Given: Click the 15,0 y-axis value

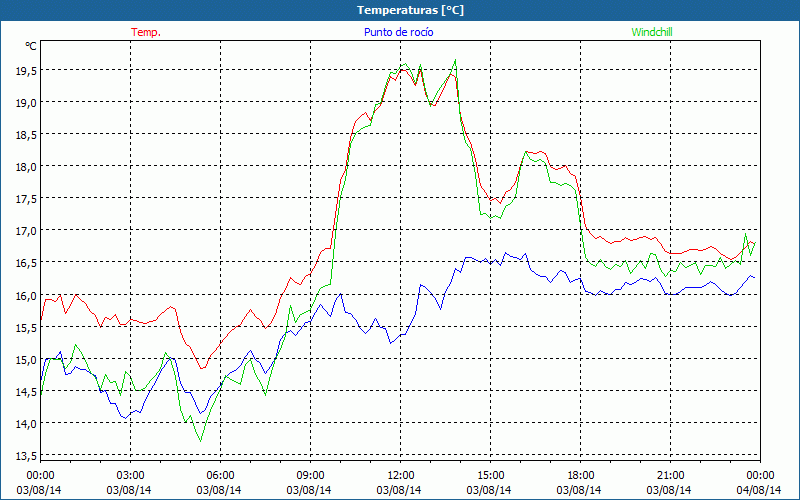Looking at the screenshot, I should 26,360.
